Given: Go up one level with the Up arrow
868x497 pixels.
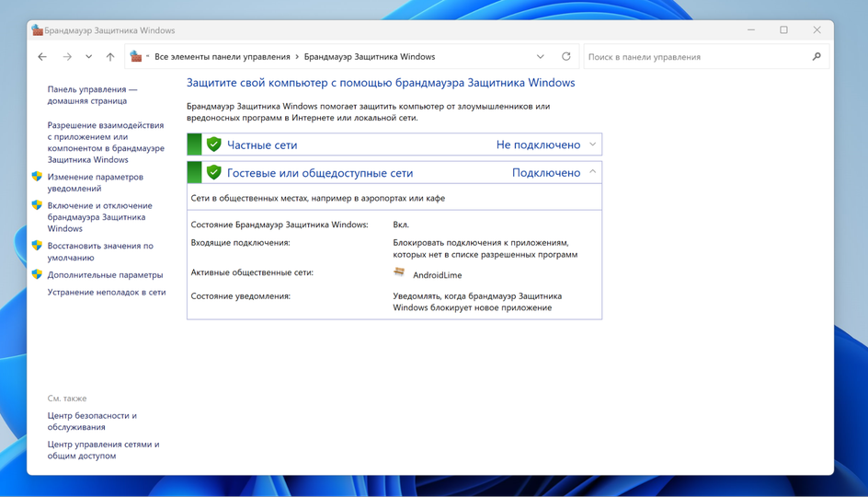Looking at the screenshot, I should pyautogui.click(x=110, y=56).
